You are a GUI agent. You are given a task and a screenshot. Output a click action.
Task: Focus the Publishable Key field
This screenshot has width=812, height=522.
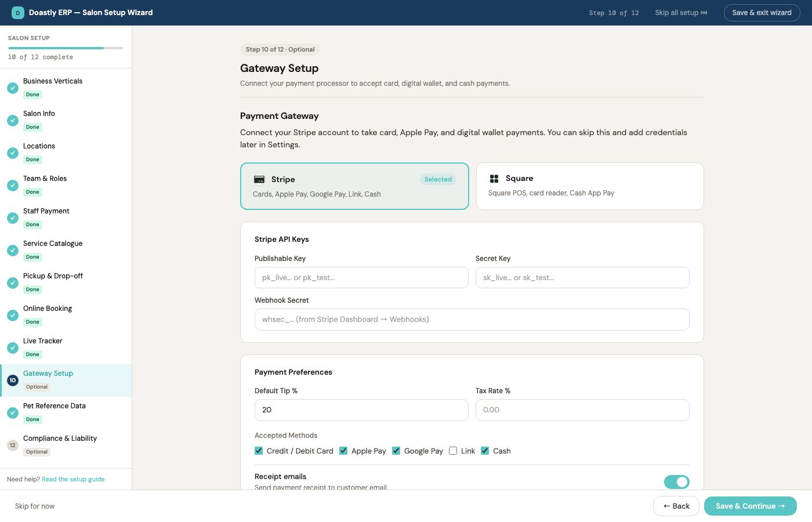tap(361, 278)
